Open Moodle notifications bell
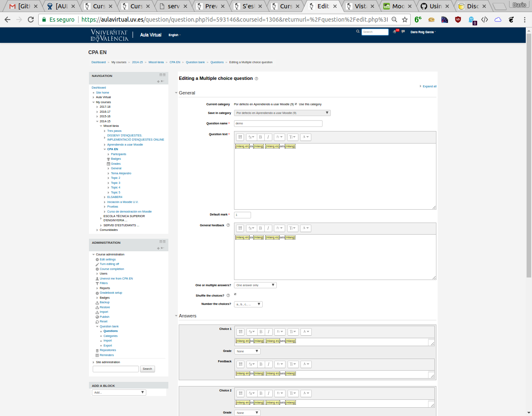Image resolution: width=532 pixels, height=416 pixels. 395,32
